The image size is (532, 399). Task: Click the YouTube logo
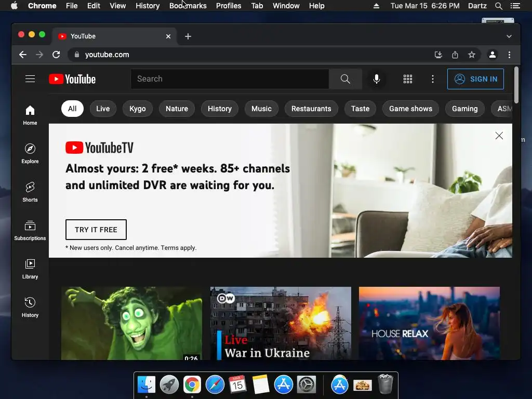click(72, 79)
